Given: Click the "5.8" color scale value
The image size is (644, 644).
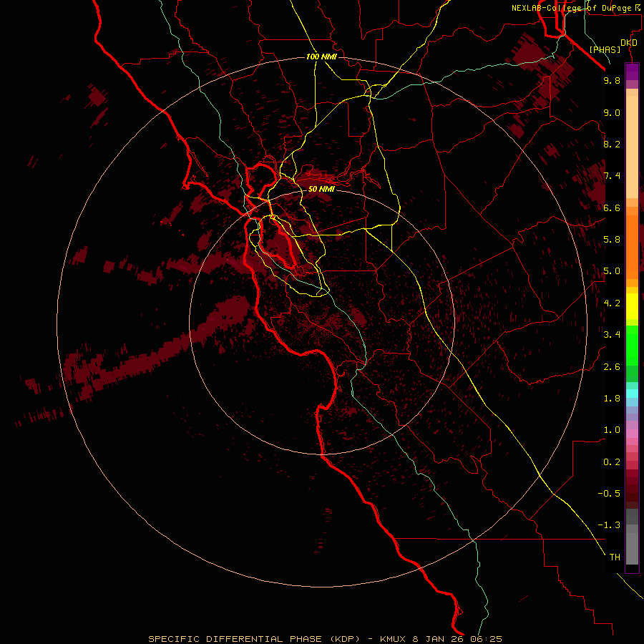Looking at the screenshot, I should tap(612, 240).
